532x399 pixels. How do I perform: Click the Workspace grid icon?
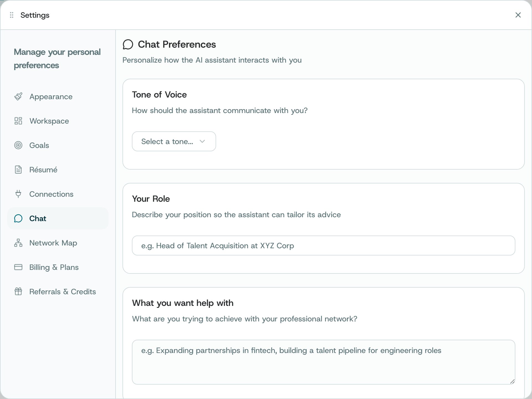(x=18, y=121)
